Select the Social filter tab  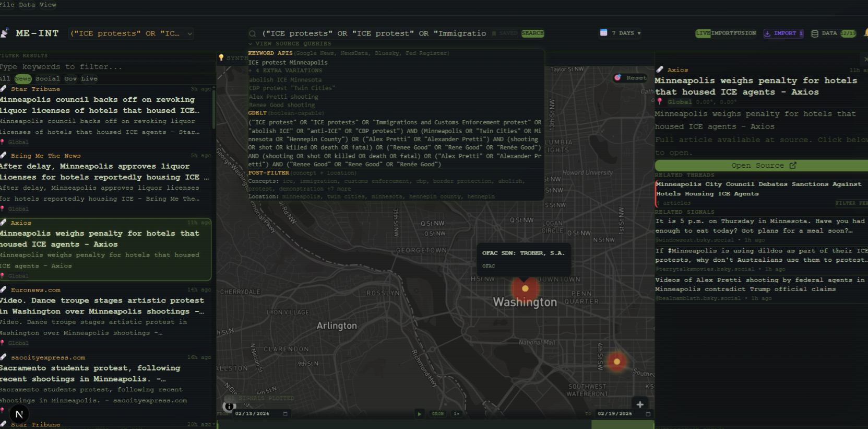tap(47, 79)
